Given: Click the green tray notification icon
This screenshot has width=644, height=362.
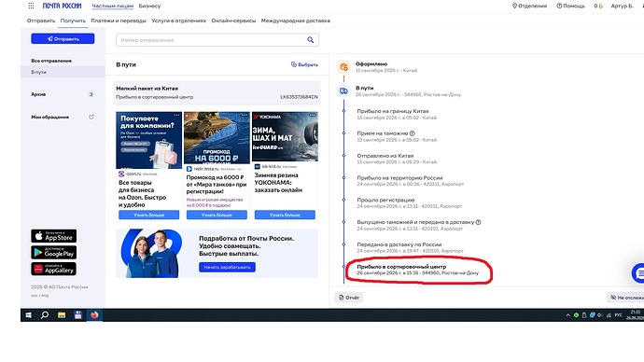Looking at the screenshot, I should (576, 315).
